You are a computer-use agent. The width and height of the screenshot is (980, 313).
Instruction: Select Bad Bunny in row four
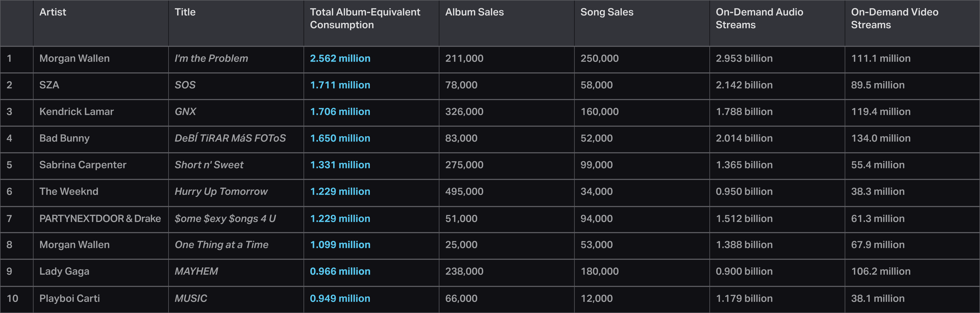[x=64, y=138]
